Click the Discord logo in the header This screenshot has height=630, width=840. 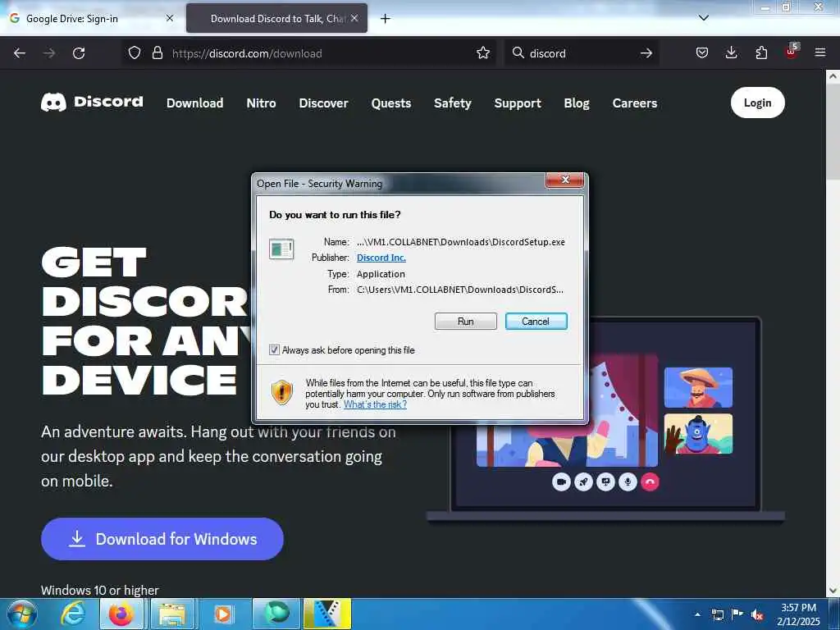[x=92, y=102]
